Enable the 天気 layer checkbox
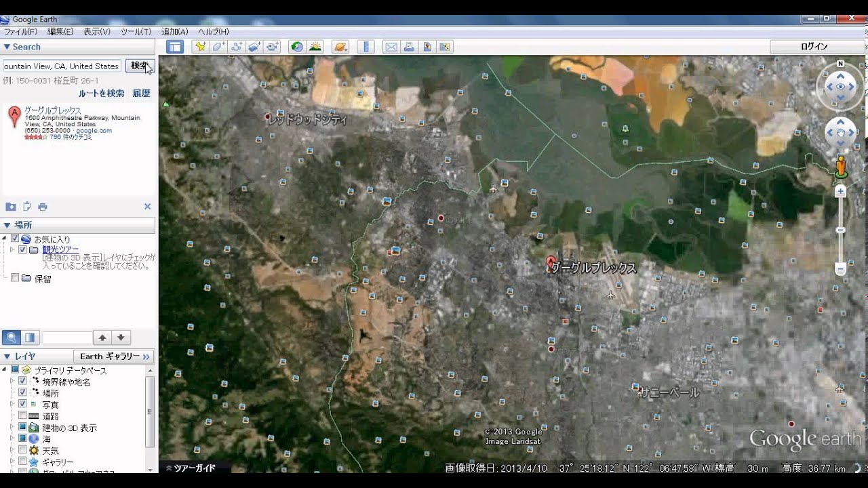 (x=22, y=450)
